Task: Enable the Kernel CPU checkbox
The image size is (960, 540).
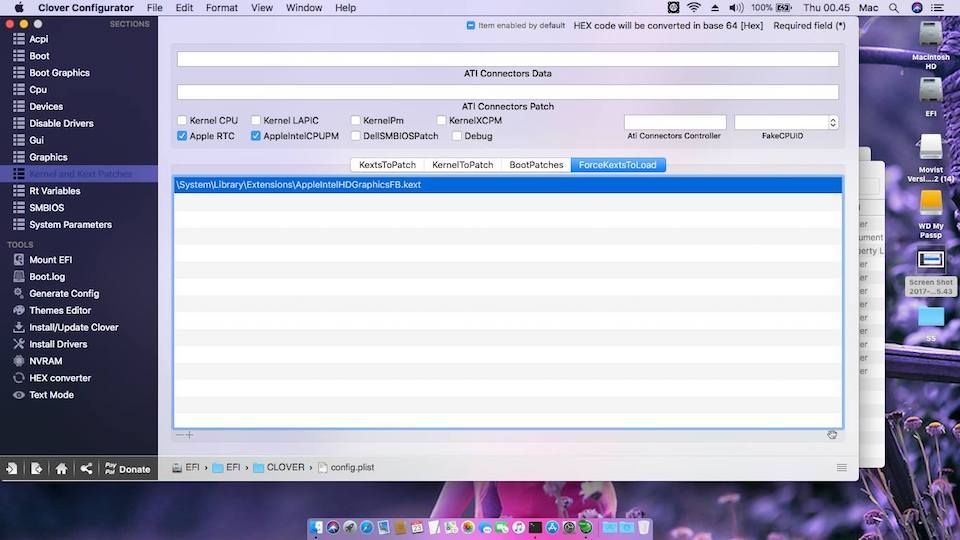Action: point(182,121)
